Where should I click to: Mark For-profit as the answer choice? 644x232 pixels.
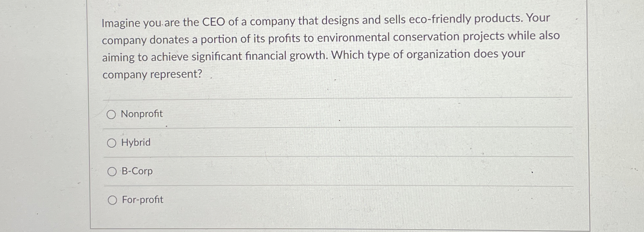tap(112, 200)
